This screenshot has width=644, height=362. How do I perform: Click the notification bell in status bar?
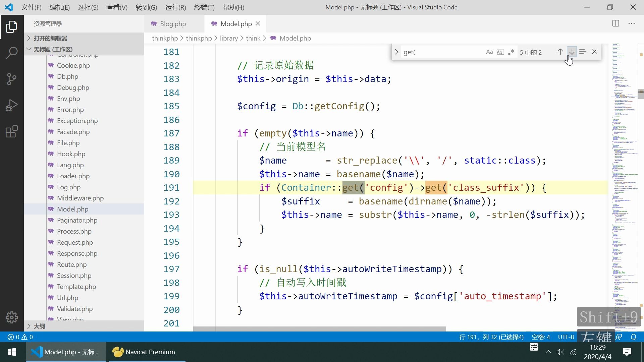click(634, 337)
